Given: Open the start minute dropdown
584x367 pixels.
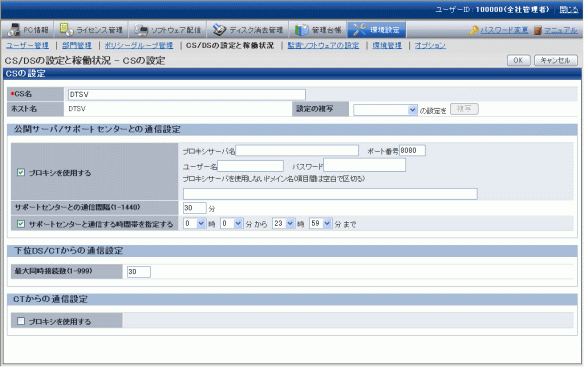Looking at the screenshot, I should tap(231, 224).
